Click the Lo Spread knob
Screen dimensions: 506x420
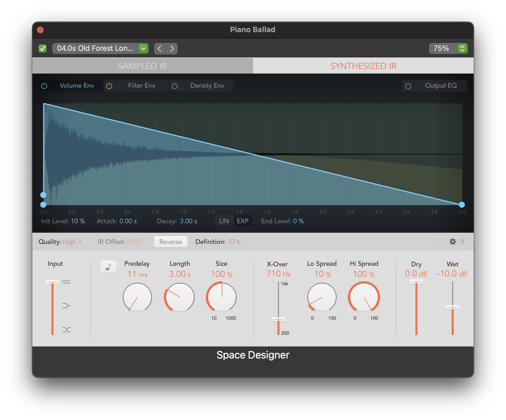pos(322,297)
